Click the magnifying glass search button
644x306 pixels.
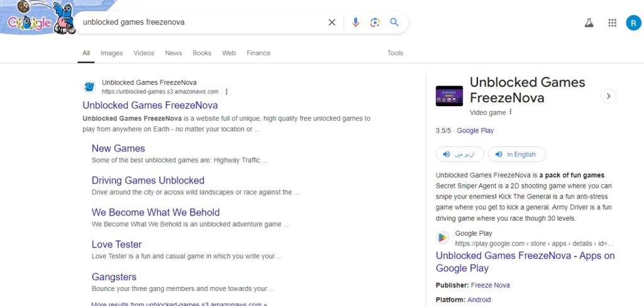tap(394, 22)
